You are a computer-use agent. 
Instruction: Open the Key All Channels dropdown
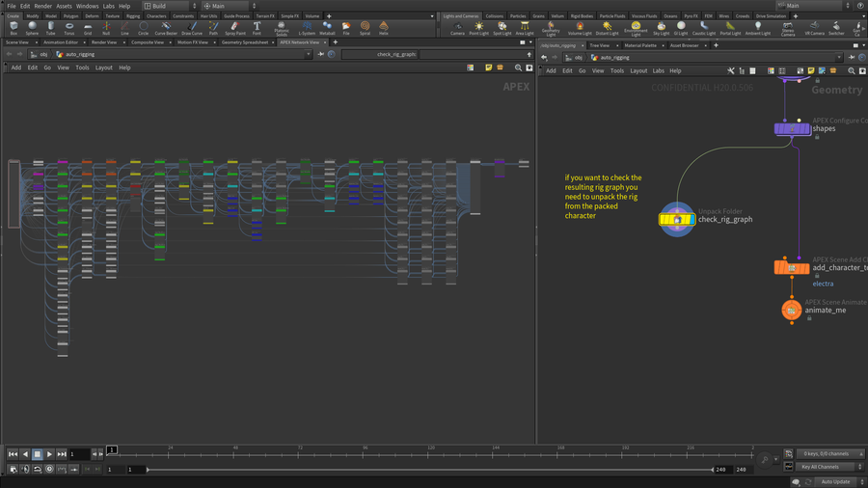click(x=828, y=467)
